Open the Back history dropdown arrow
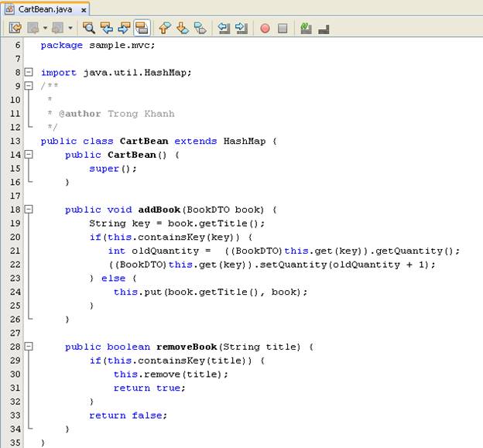This screenshot has width=483, height=448. pyautogui.click(x=45, y=28)
